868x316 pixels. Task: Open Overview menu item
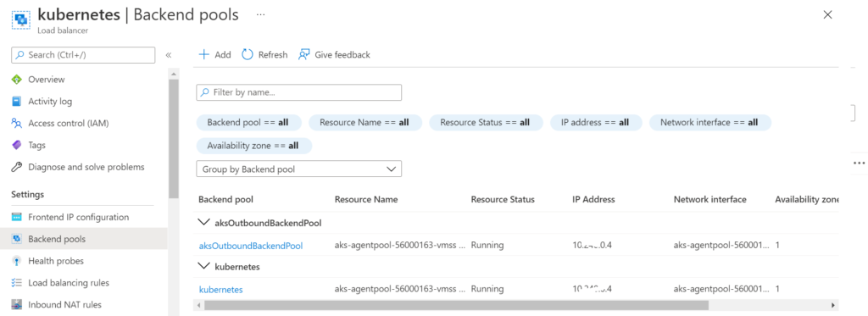coord(47,80)
